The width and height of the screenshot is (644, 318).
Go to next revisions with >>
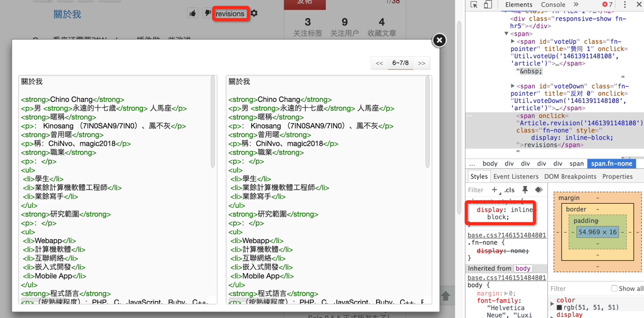point(422,63)
